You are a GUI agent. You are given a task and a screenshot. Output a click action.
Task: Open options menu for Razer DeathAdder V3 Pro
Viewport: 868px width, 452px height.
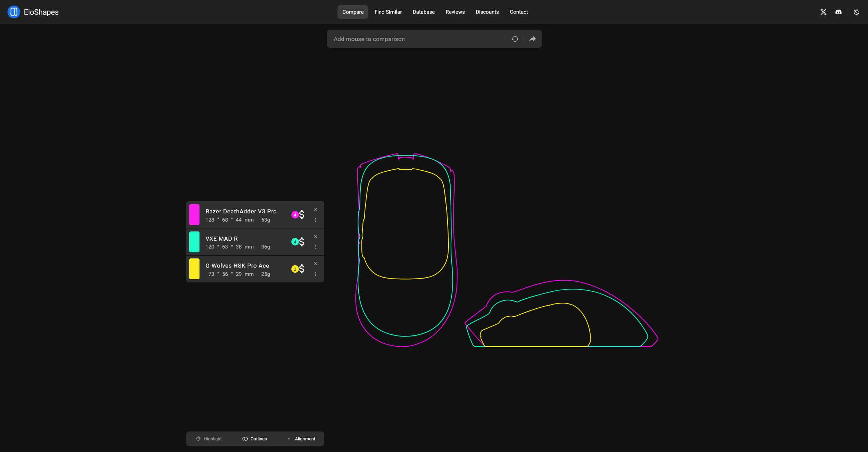pyautogui.click(x=316, y=220)
